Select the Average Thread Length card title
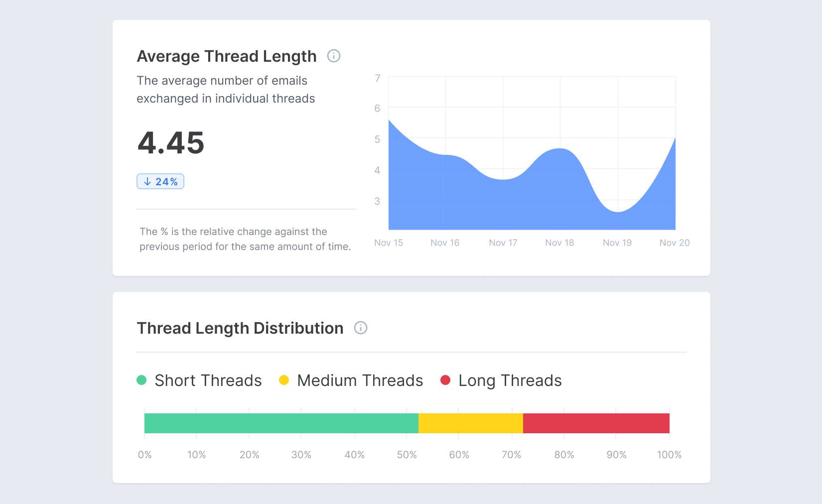Viewport: 822px width, 504px height. (226, 56)
